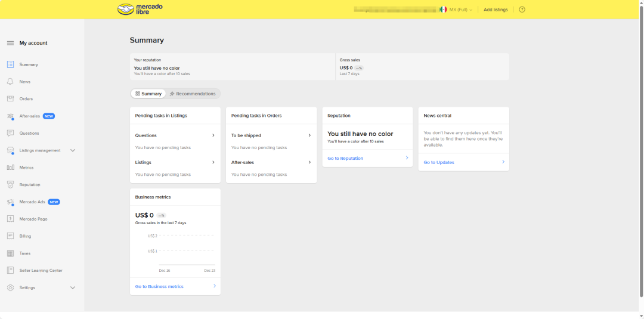Expand the Settings submenu chevron
The height and width of the screenshot is (319, 644).
(73, 287)
